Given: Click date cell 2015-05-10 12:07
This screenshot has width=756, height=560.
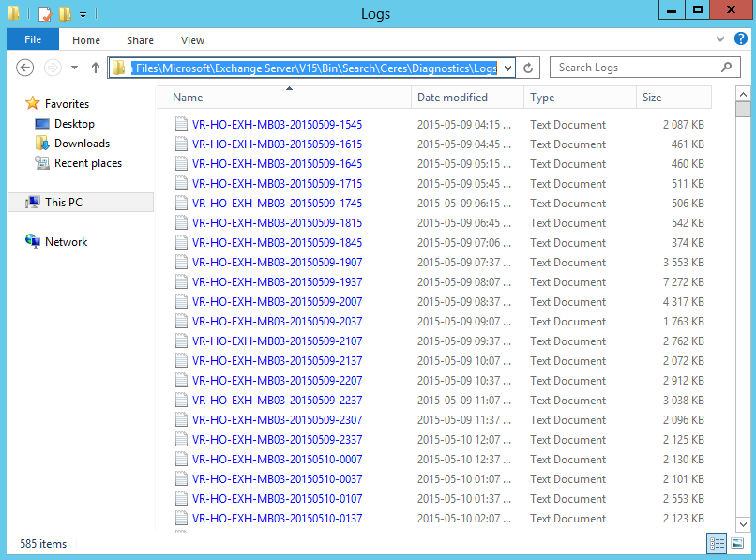Looking at the screenshot, I should (x=463, y=440).
